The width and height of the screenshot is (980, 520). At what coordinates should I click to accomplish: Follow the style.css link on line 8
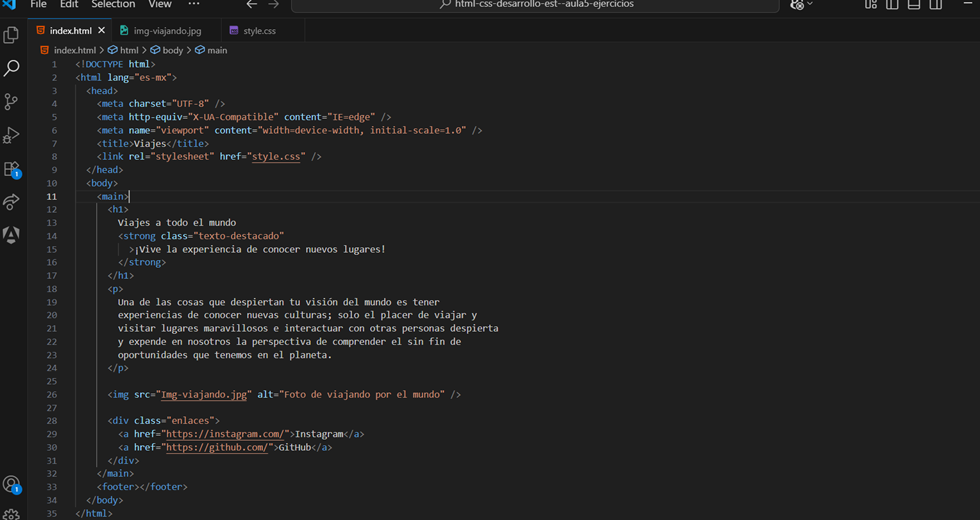(276, 156)
